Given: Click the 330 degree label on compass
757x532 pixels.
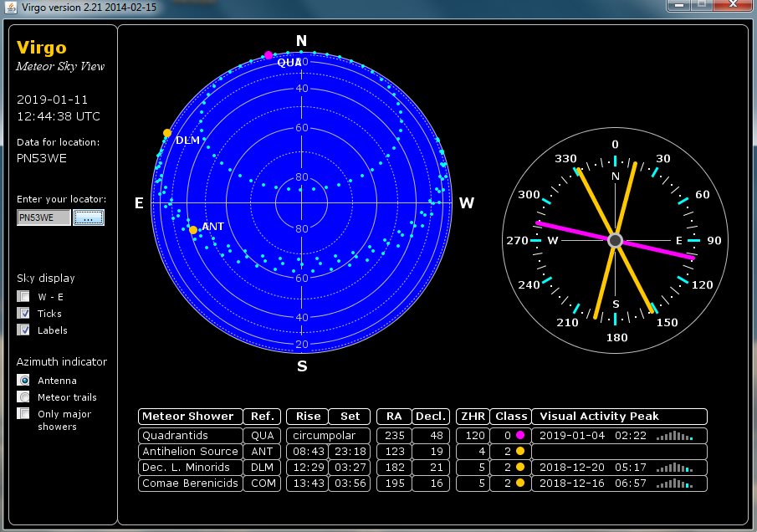Looking at the screenshot, I should (x=565, y=158).
